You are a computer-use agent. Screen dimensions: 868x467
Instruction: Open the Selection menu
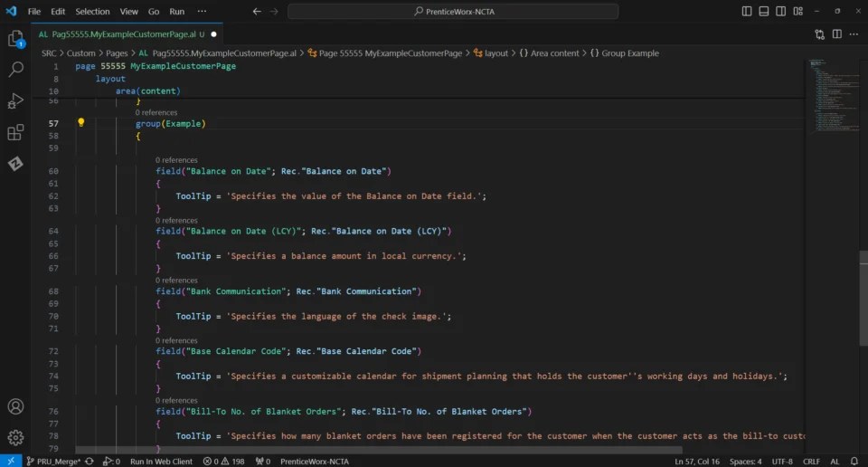tap(92, 11)
